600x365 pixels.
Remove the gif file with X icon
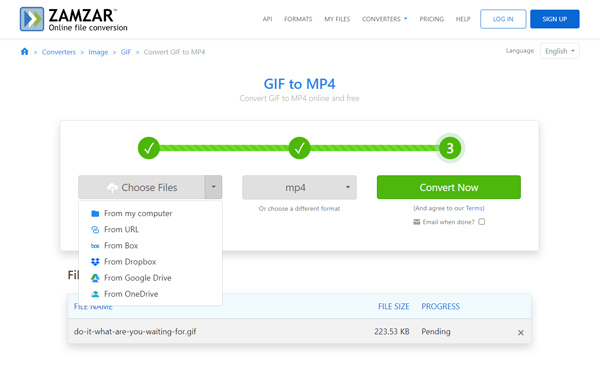(x=520, y=332)
